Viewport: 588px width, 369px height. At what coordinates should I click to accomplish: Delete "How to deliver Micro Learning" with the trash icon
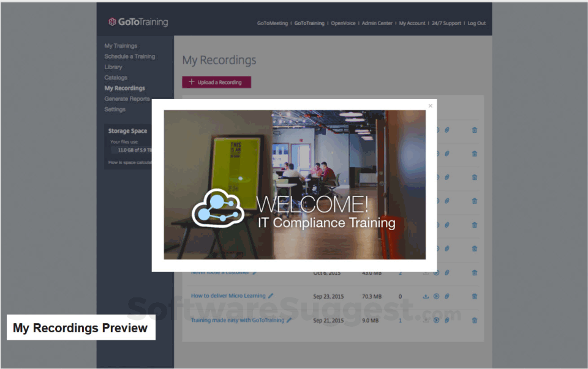[x=474, y=296]
